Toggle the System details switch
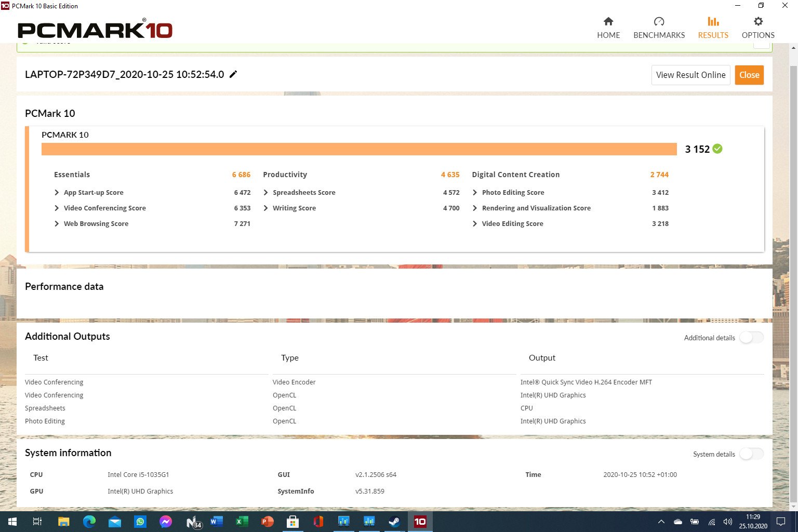This screenshot has width=798, height=532. coord(751,454)
